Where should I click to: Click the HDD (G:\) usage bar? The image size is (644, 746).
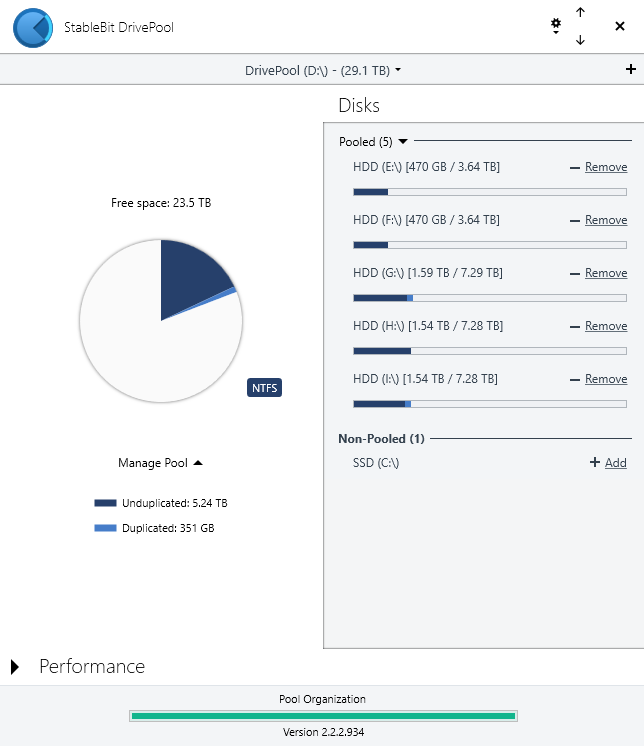[x=490, y=298]
